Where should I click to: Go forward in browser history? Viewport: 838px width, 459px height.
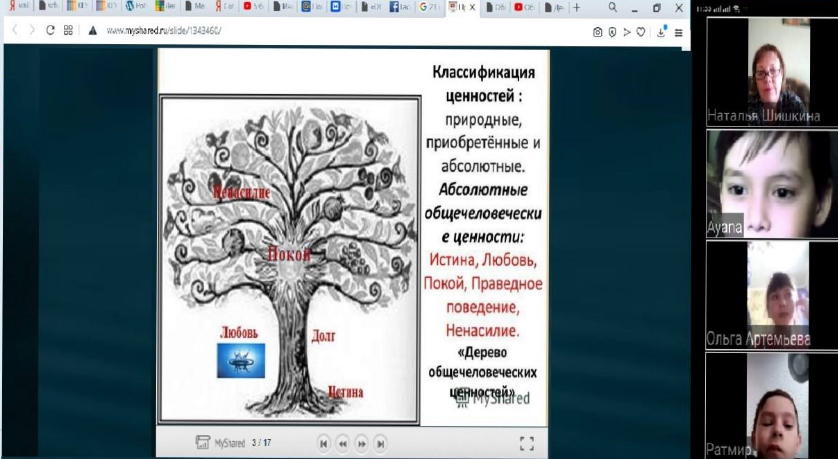tap(31, 30)
